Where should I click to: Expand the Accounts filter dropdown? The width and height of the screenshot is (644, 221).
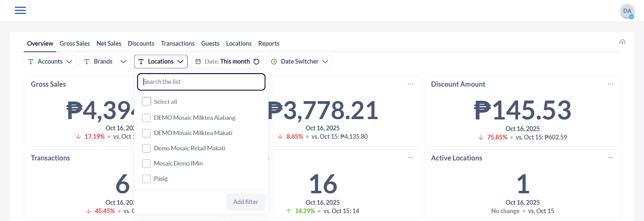tap(50, 61)
